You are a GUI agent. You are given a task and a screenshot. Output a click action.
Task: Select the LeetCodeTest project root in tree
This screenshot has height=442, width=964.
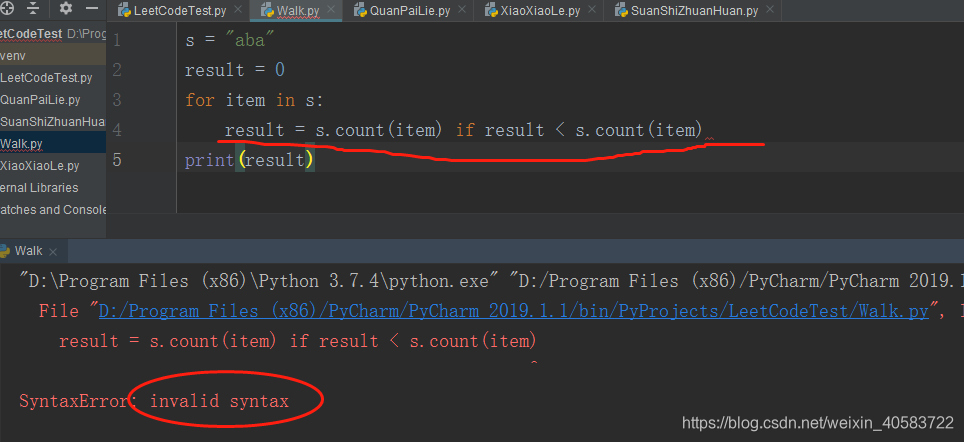click(x=53, y=33)
